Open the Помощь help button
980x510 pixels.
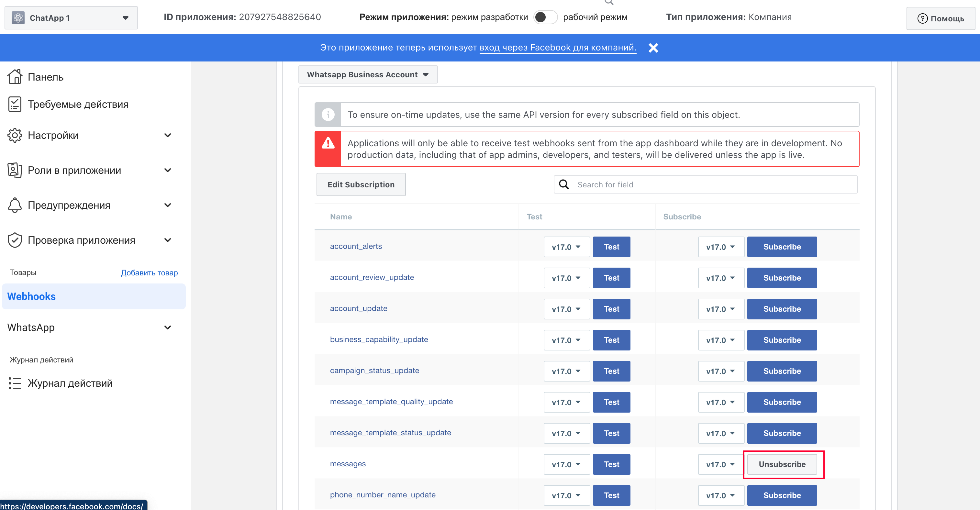(941, 18)
